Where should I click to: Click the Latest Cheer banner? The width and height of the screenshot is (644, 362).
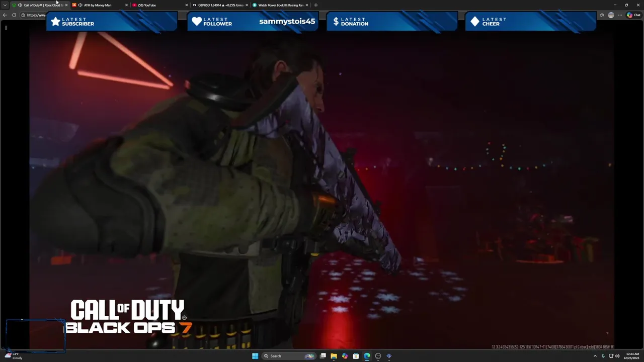pos(531,22)
